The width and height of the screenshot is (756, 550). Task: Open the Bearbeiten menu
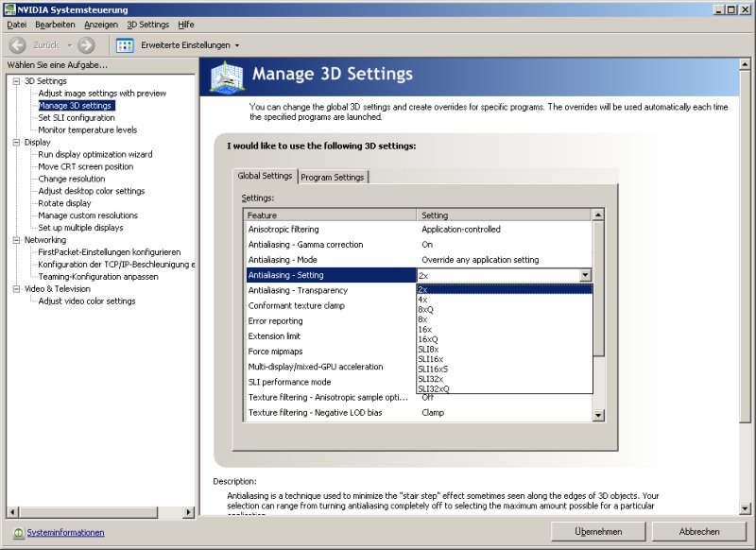tap(55, 25)
